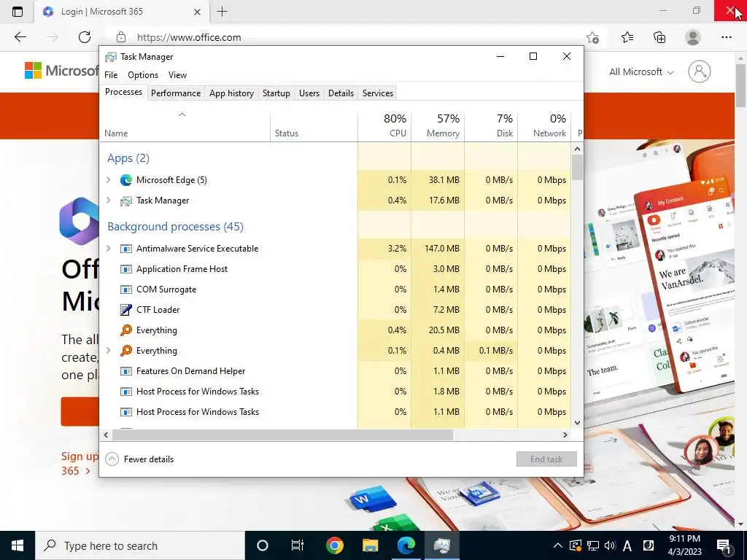
Task: Click Task Manager taskbar icon
Action: click(441, 545)
